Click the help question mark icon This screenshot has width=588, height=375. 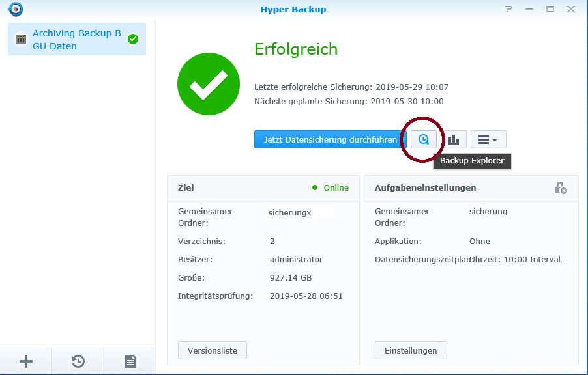(508, 10)
